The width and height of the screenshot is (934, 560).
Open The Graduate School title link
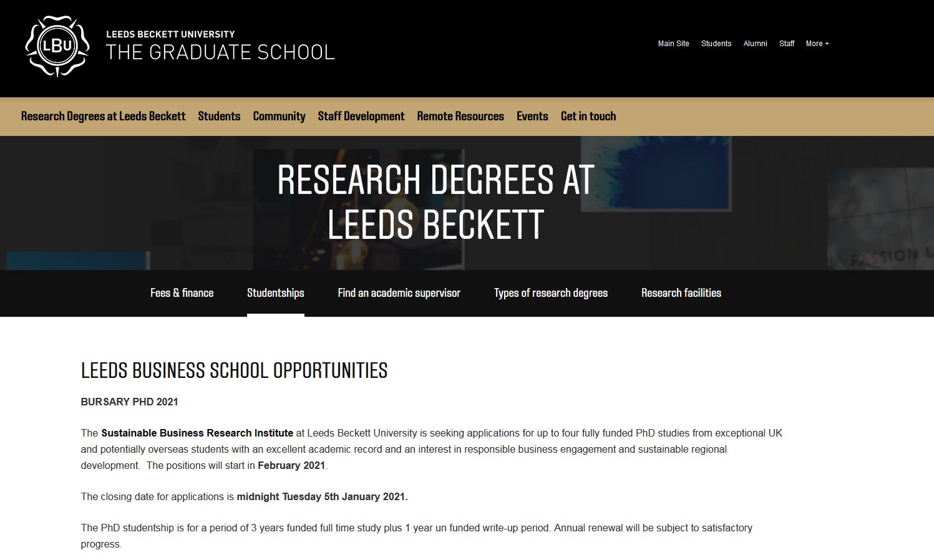pyautogui.click(x=220, y=52)
